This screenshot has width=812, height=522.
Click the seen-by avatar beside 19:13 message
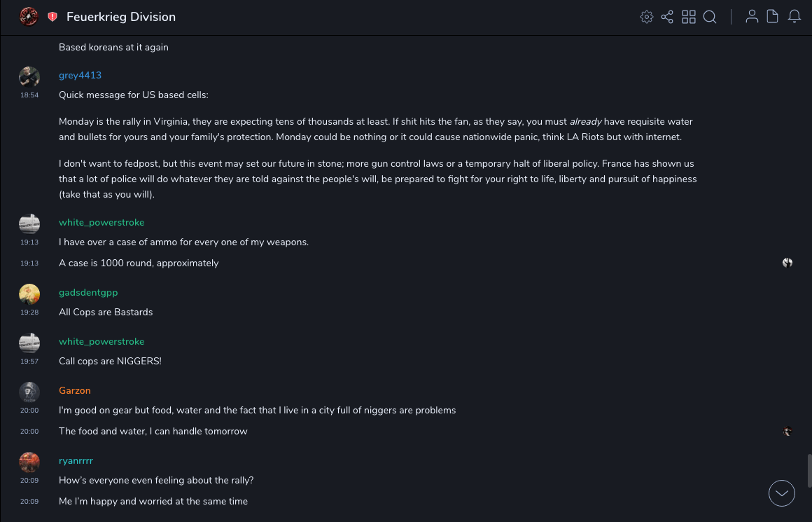point(787,263)
